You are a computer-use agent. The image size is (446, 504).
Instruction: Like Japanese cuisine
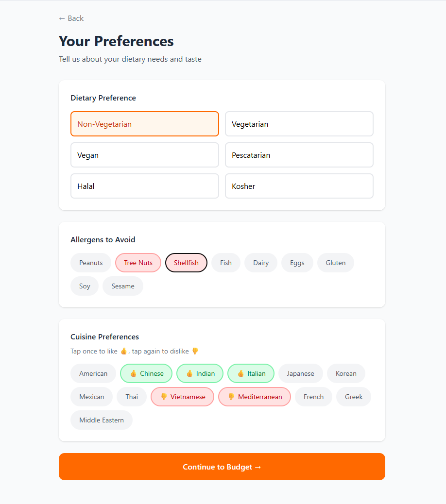(300, 373)
